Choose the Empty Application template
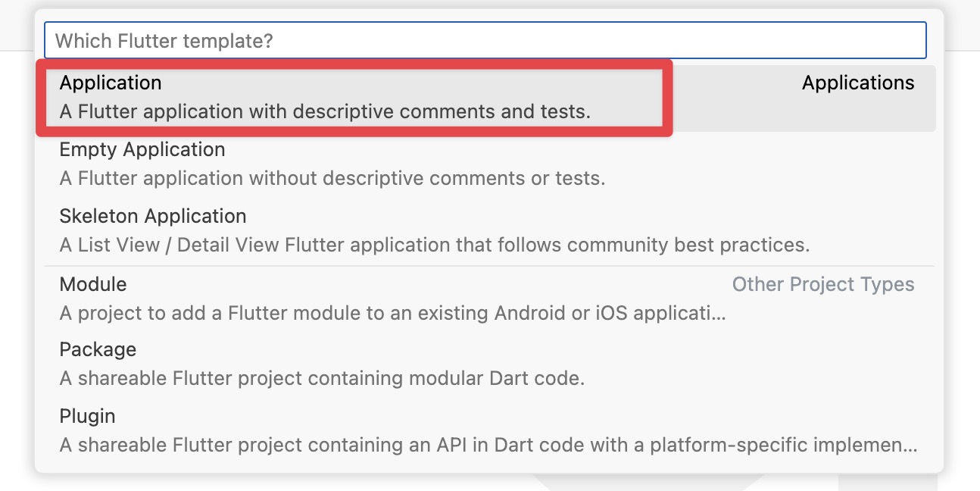This screenshot has height=491, width=980. point(142,149)
